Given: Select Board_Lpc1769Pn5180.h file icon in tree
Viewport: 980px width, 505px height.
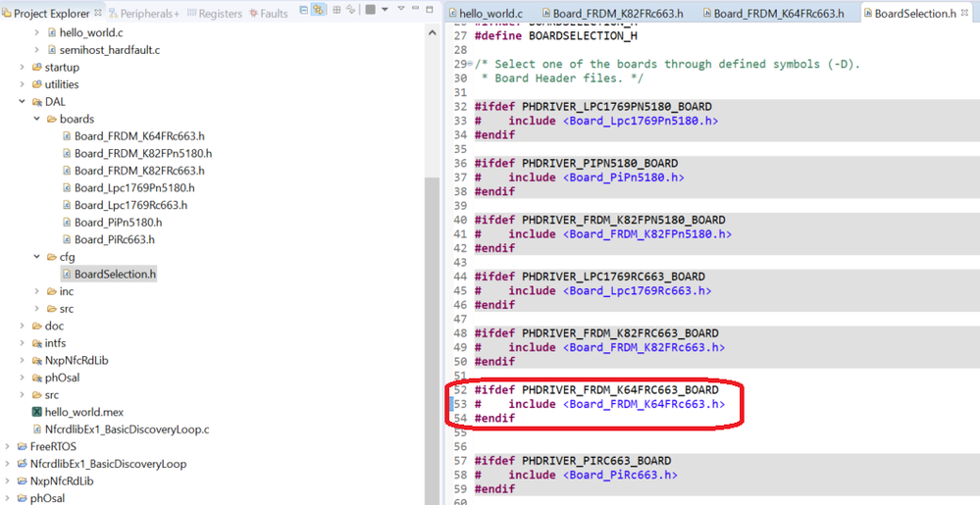Looking at the screenshot, I should tap(67, 187).
